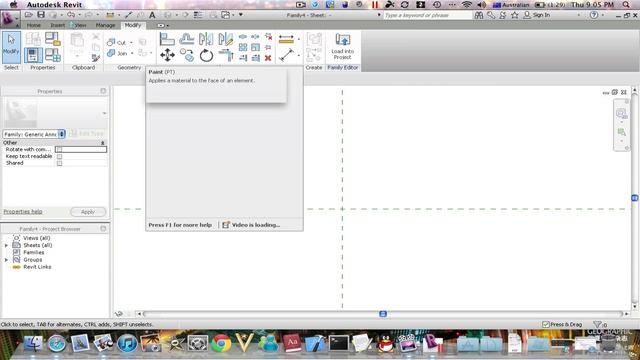The width and height of the screenshot is (640, 360).
Task: Click the horizontal scrollbar thumb
Action: [383, 314]
